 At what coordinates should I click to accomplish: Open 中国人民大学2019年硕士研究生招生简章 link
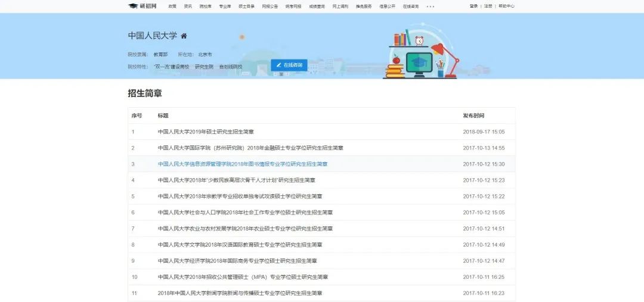coord(206,132)
